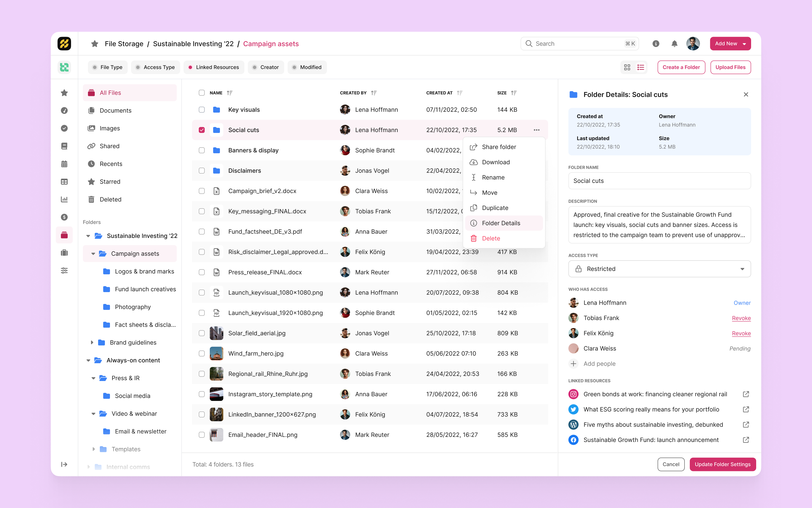Check the Solar_field_aerial.jpg checkbox

[x=202, y=333]
